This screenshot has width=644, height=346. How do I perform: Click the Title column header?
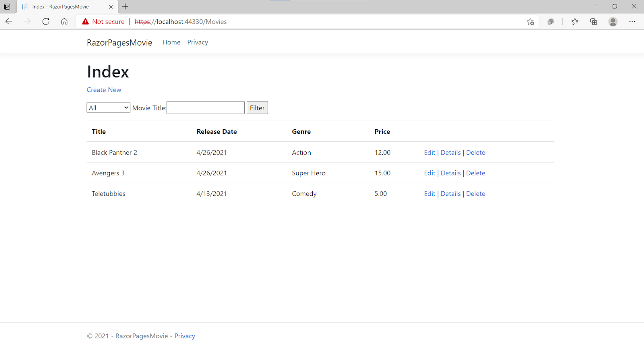pos(99,131)
